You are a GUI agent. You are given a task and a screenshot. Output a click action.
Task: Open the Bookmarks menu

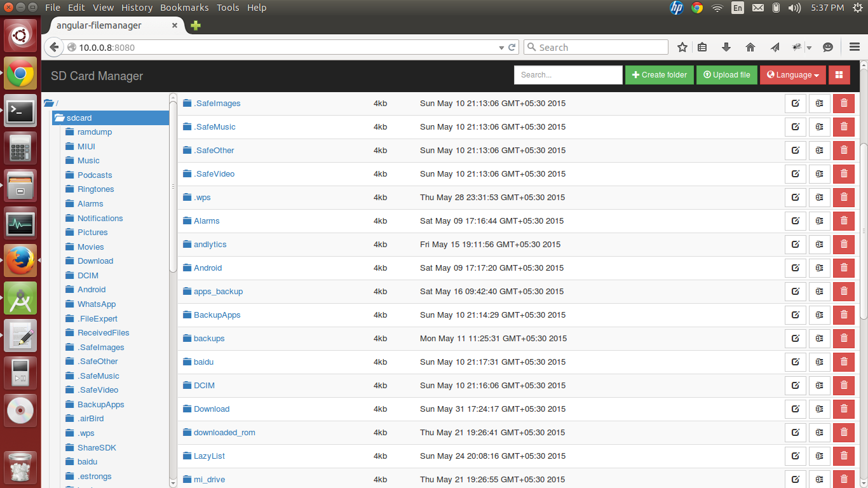[x=184, y=8]
